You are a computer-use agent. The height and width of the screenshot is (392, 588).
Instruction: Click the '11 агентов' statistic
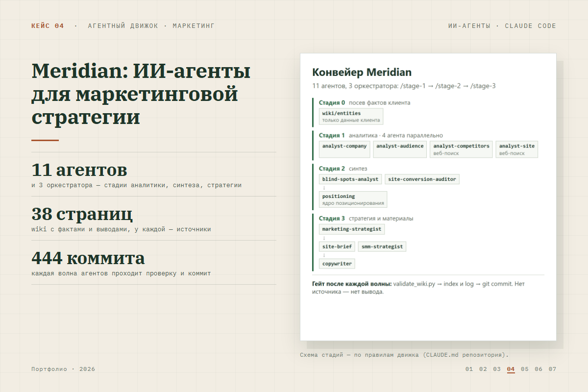coord(79,170)
